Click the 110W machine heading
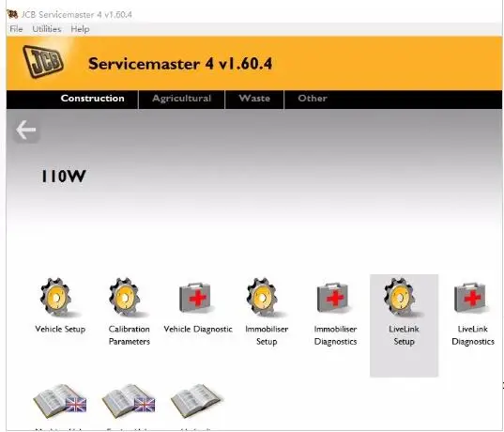 click(63, 177)
